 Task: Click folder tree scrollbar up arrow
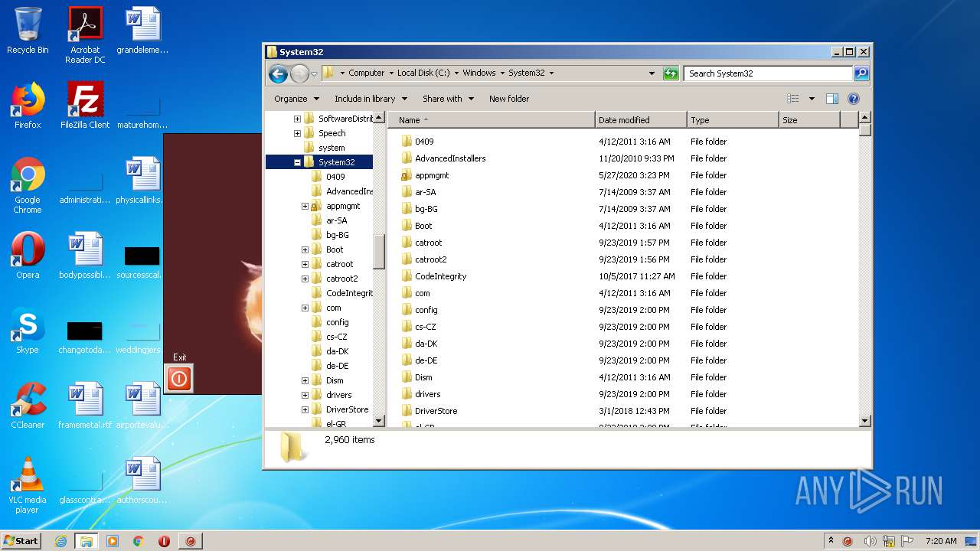click(379, 119)
